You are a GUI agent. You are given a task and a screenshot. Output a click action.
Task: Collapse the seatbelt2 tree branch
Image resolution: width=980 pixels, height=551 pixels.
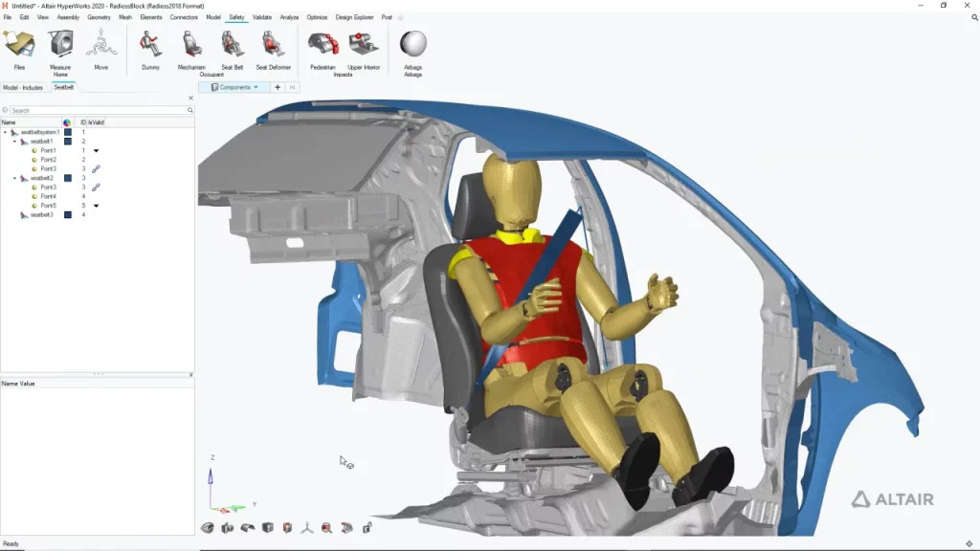[15, 179]
